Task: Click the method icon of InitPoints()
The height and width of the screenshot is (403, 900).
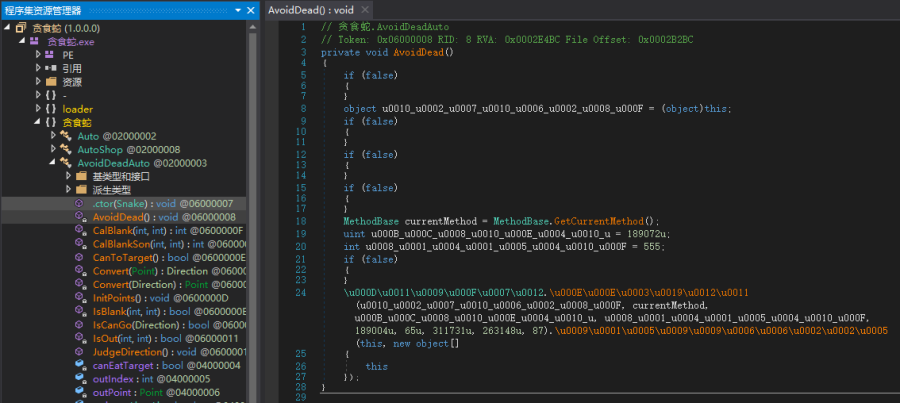Action: point(80,298)
